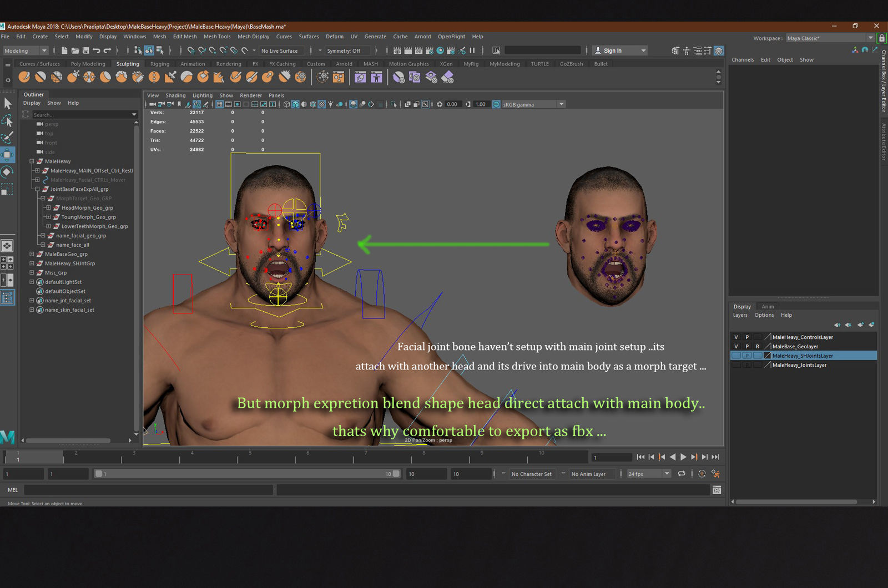Select the Scale tool in the toolbox
Viewport: 888px width, 588px height.
point(7,189)
